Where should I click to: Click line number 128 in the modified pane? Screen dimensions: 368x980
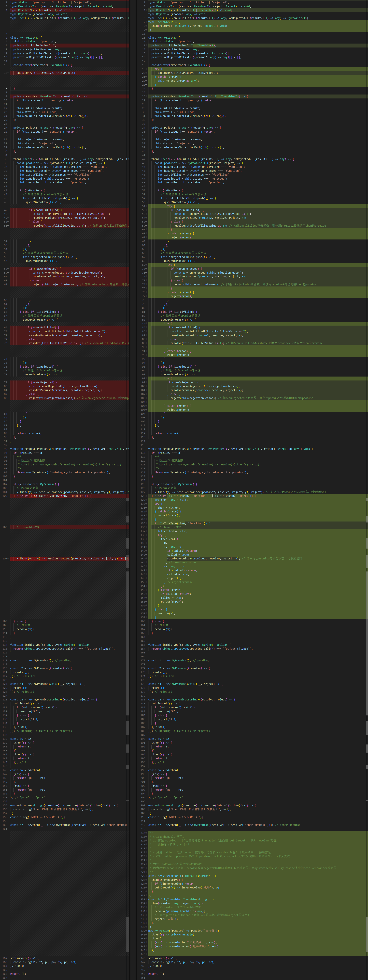point(142,496)
